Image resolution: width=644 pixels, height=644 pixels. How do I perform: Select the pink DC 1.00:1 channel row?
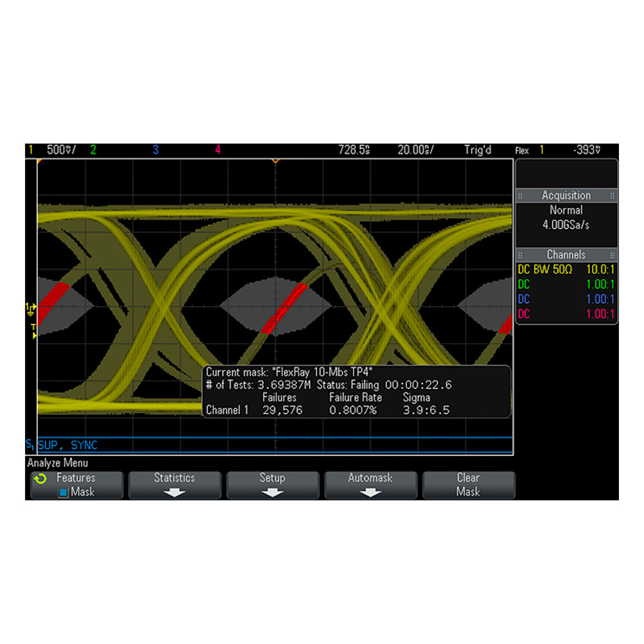click(566, 314)
